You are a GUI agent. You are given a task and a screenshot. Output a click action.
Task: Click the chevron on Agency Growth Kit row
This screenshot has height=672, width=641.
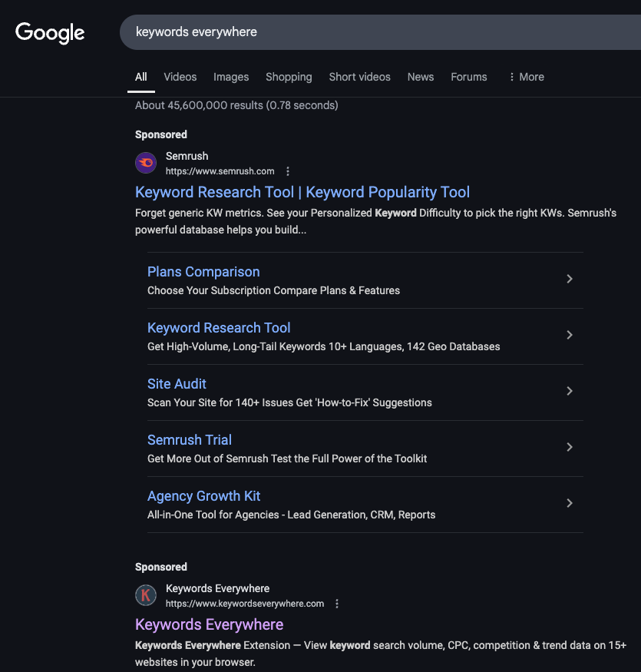tap(570, 503)
